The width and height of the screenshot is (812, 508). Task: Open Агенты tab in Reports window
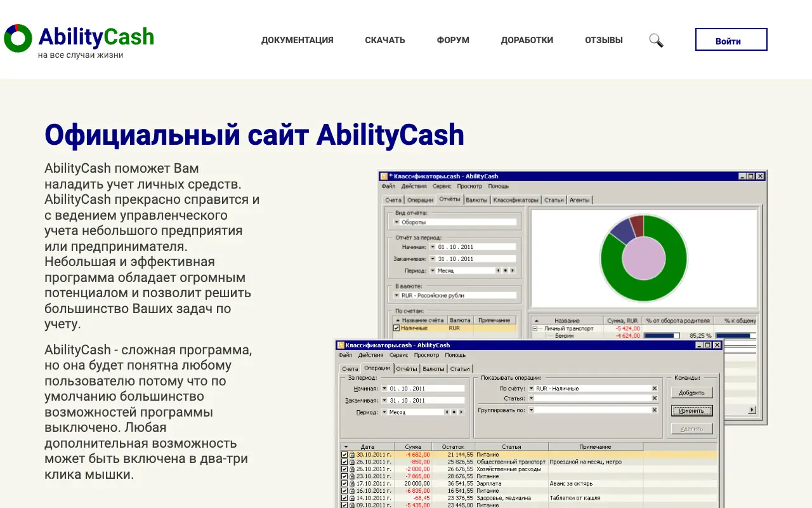coord(580,199)
